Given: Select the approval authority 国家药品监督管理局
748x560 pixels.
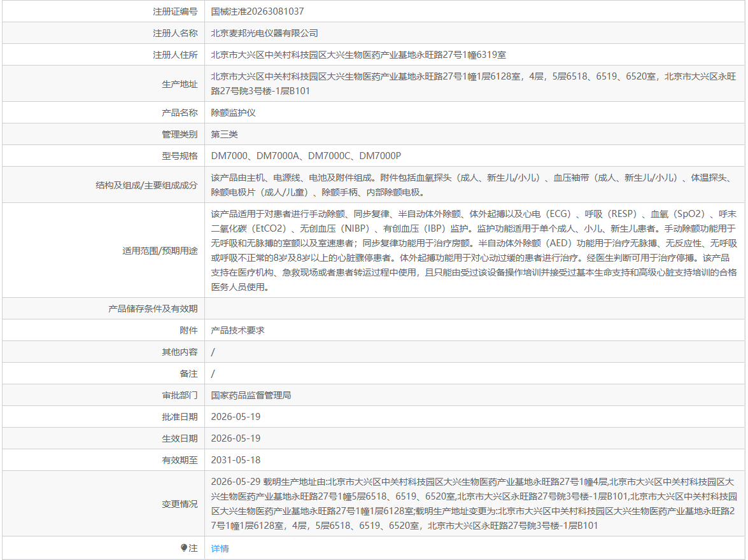Looking at the screenshot, I should tap(251, 395).
